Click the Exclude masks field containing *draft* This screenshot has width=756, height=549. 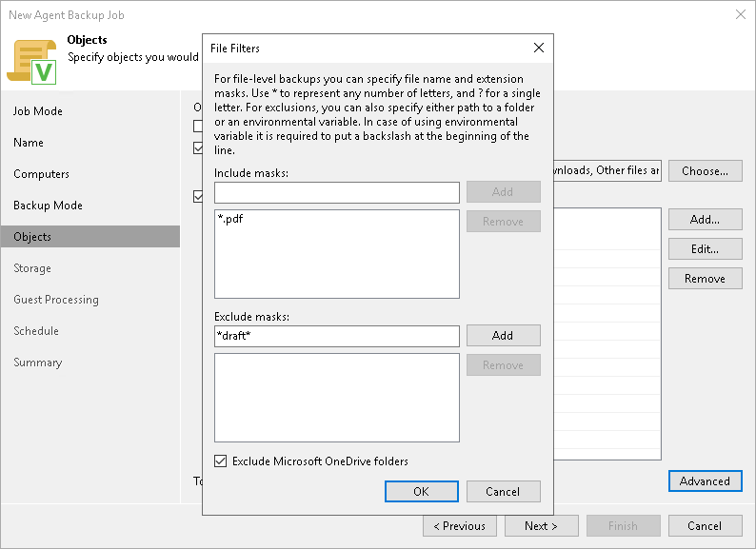tap(336, 336)
